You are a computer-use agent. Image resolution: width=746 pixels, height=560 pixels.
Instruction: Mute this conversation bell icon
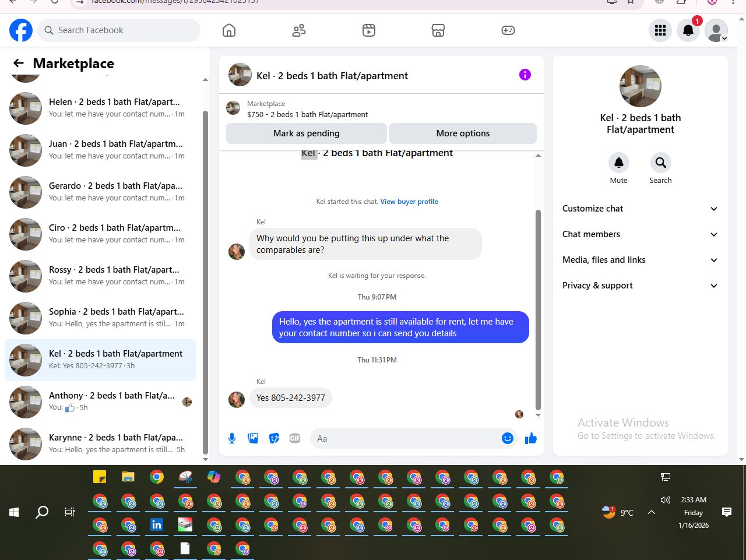pyautogui.click(x=619, y=163)
